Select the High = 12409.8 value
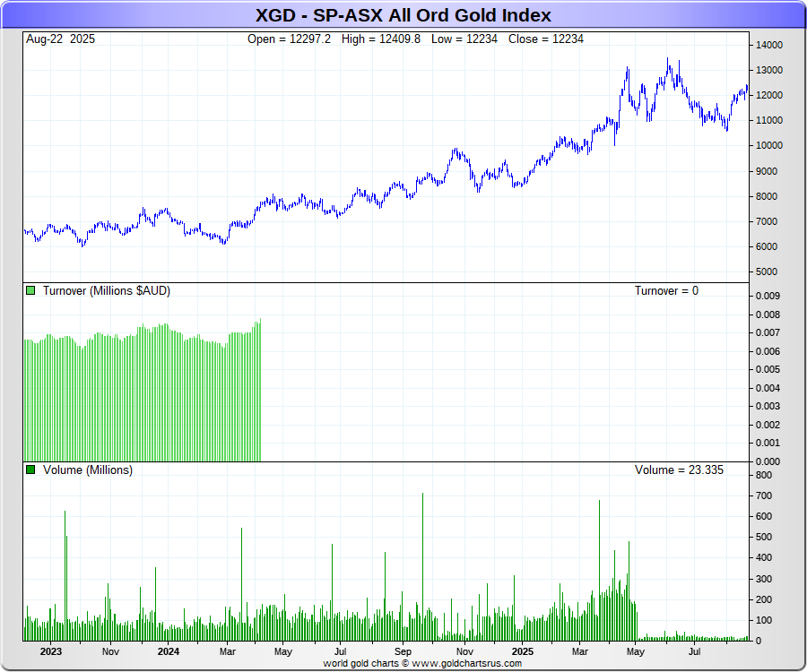 (381, 39)
